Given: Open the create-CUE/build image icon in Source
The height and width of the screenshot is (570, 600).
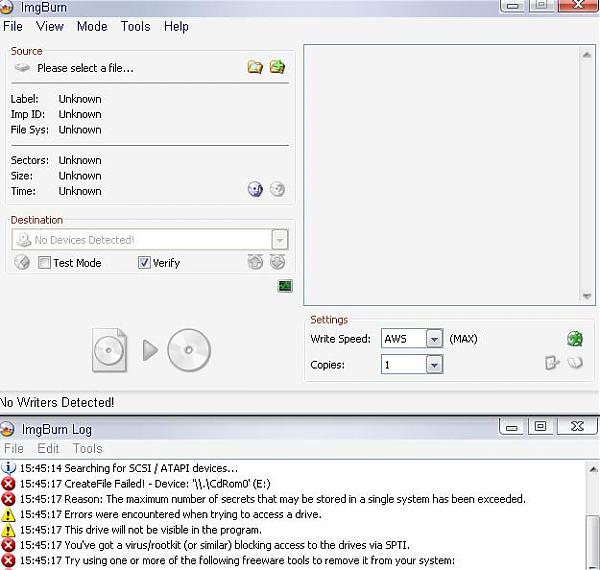Looking at the screenshot, I should 277,67.
